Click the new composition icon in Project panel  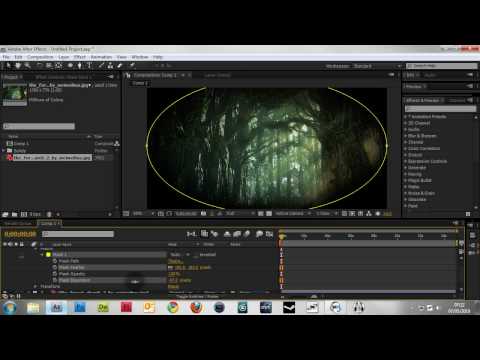pos(24,214)
